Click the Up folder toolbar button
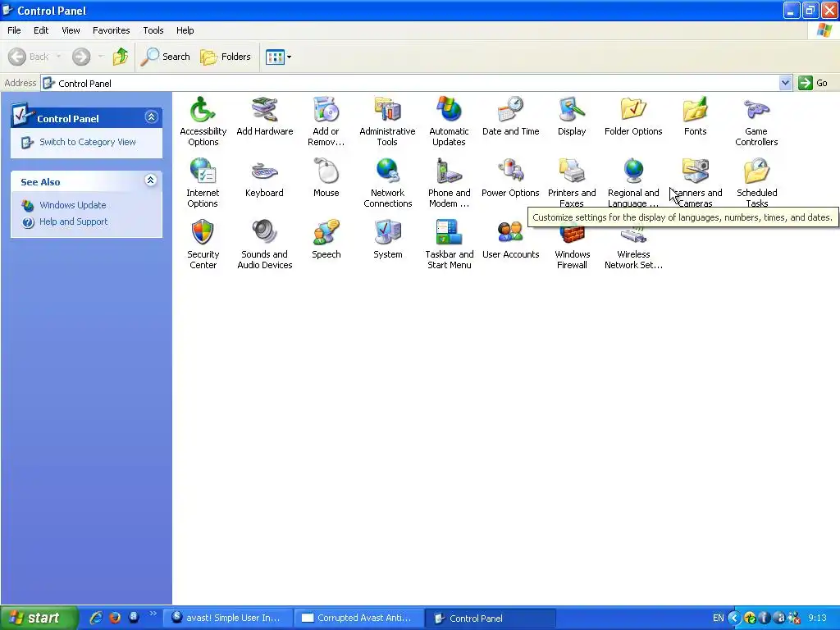840x630 pixels. click(120, 57)
